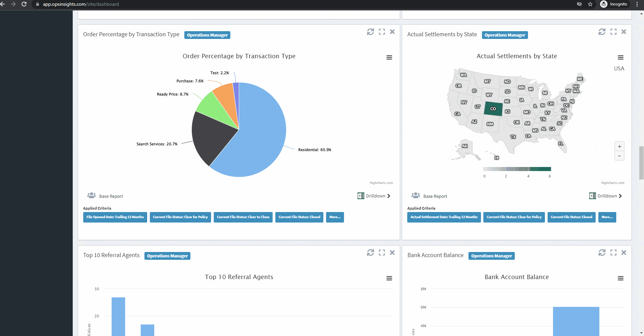
Task: Open the pie chart hamburger context menu
Action: pyautogui.click(x=389, y=58)
